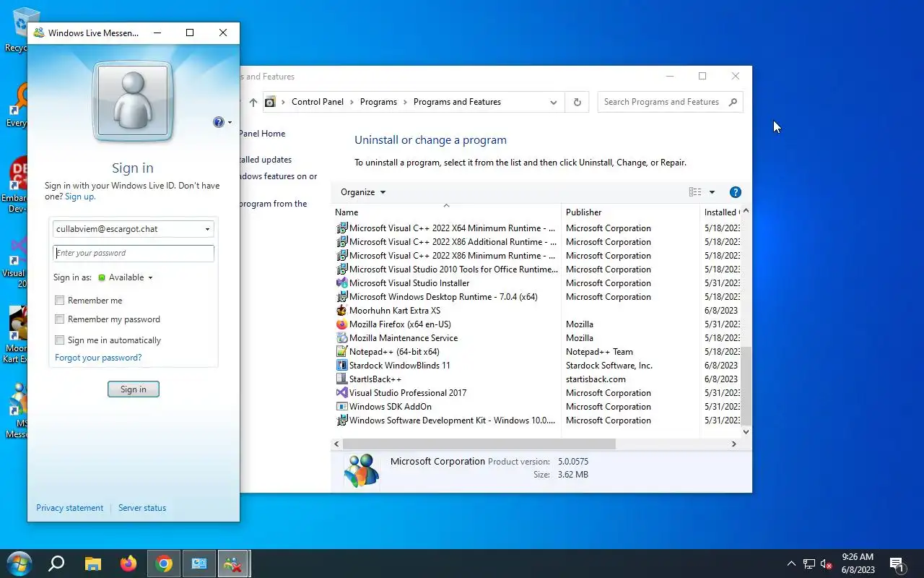Click the refresh button in address bar
924x578 pixels.
click(x=577, y=102)
